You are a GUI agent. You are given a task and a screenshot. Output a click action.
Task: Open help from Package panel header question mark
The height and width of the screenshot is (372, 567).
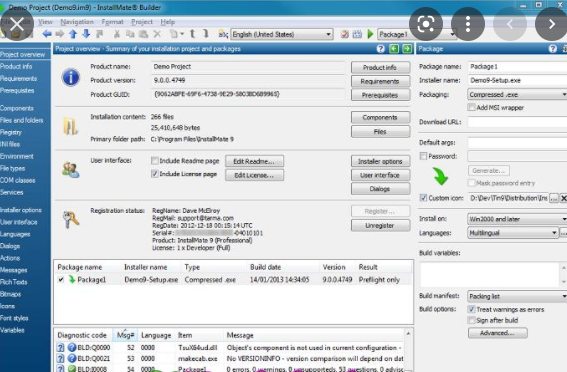coord(553,49)
